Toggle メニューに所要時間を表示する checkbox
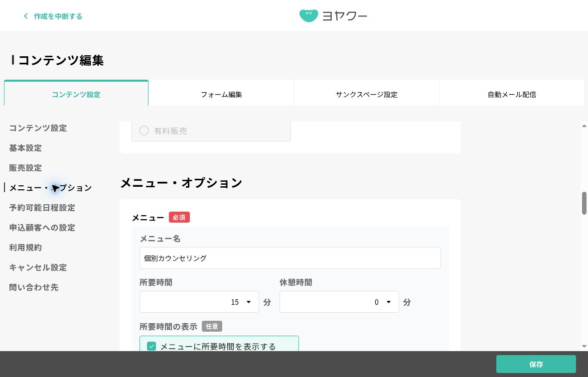 (151, 346)
